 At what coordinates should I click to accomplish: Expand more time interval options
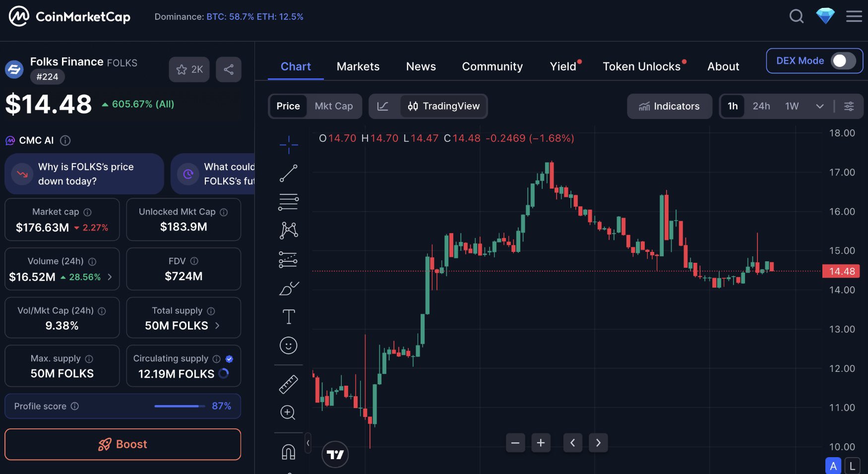(x=820, y=106)
